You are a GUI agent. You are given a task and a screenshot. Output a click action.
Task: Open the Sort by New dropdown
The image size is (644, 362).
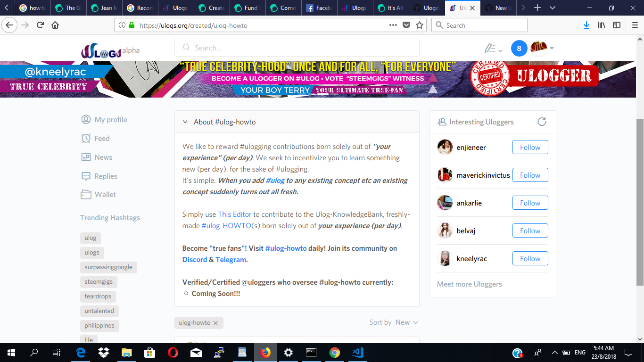[x=407, y=322]
